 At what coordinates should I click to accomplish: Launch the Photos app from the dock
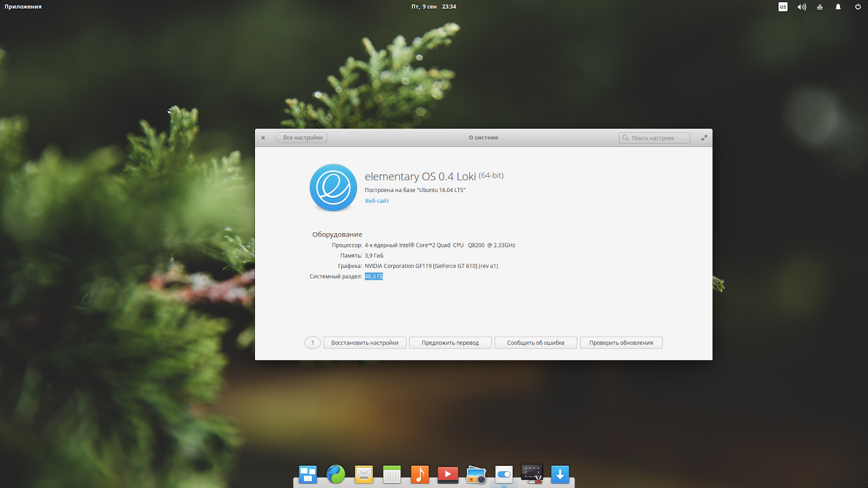476,474
